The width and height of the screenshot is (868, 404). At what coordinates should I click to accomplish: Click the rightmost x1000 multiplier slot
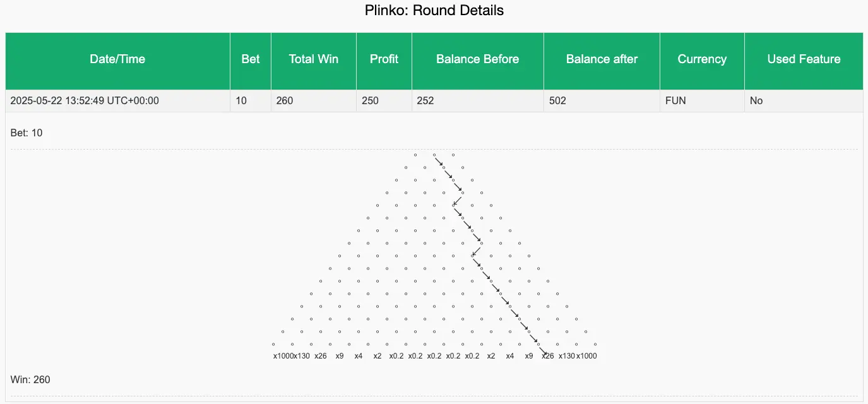[586, 356]
